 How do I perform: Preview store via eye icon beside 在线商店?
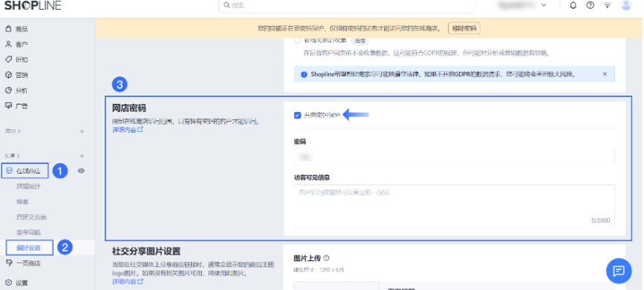tap(81, 171)
